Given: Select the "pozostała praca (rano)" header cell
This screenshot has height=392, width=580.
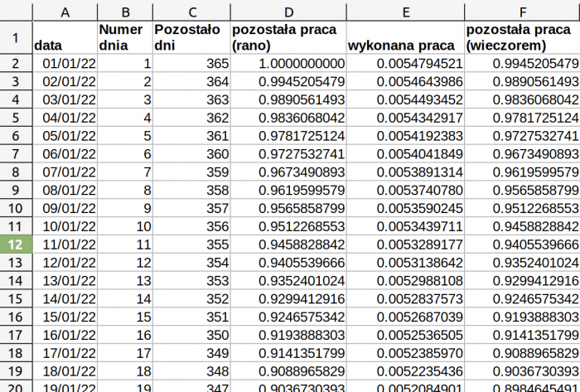Looking at the screenshot, I should click(288, 38).
